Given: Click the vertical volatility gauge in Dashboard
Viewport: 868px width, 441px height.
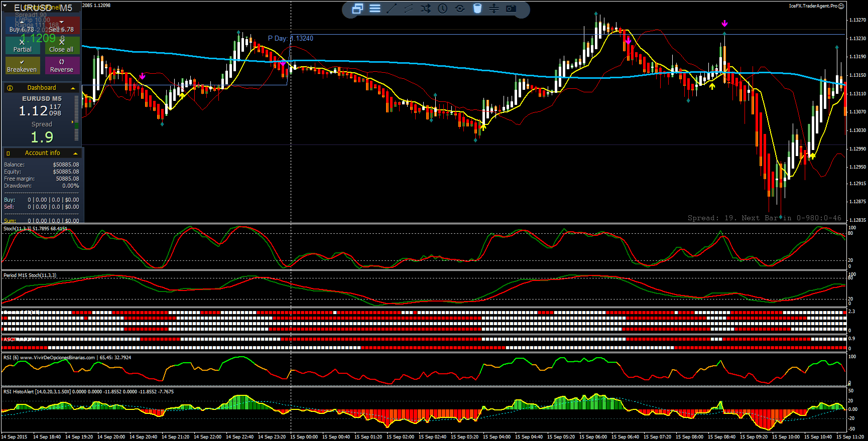Looking at the screenshot, I should coord(77,118).
